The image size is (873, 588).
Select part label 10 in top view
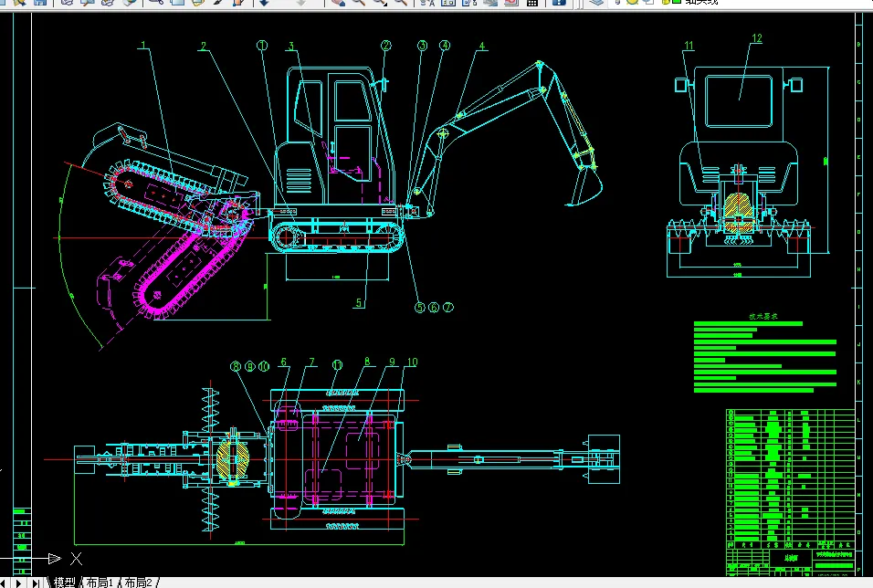[412, 362]
